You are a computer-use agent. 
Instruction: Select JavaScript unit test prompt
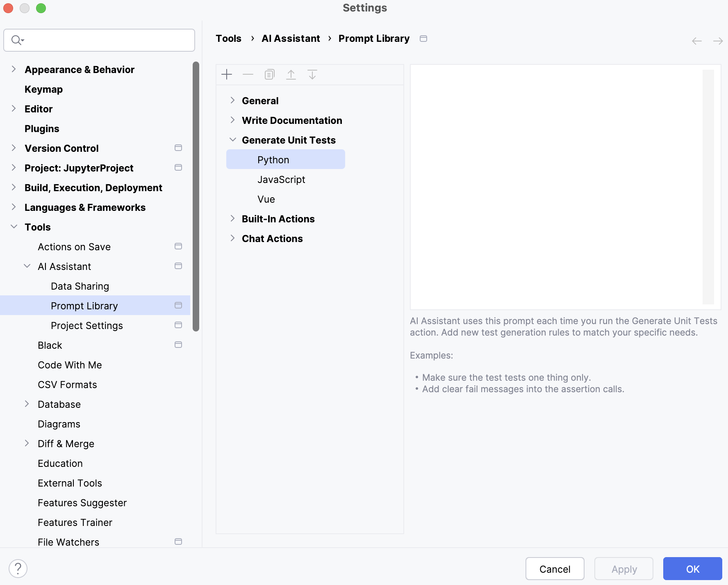281,180
